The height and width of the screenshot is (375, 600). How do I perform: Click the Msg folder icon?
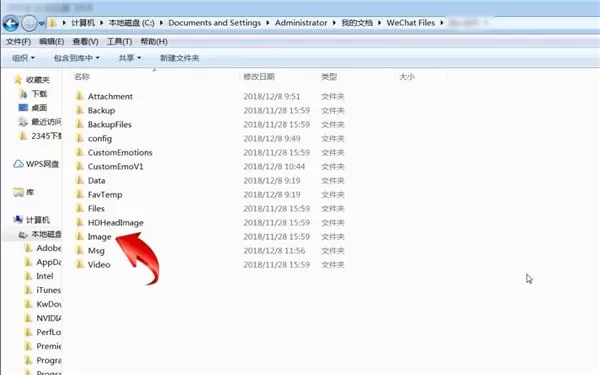[x=80, y=251]
